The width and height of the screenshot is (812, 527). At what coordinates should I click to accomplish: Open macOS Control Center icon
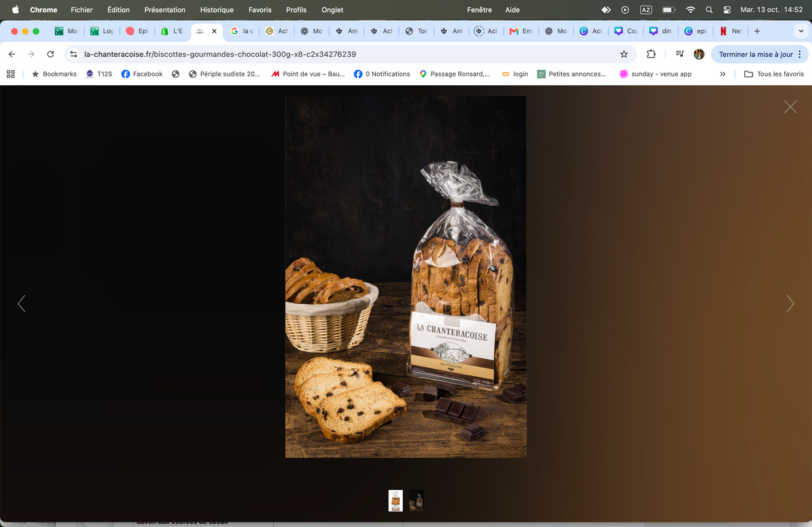pyautogui.click(x=727, y=9)
